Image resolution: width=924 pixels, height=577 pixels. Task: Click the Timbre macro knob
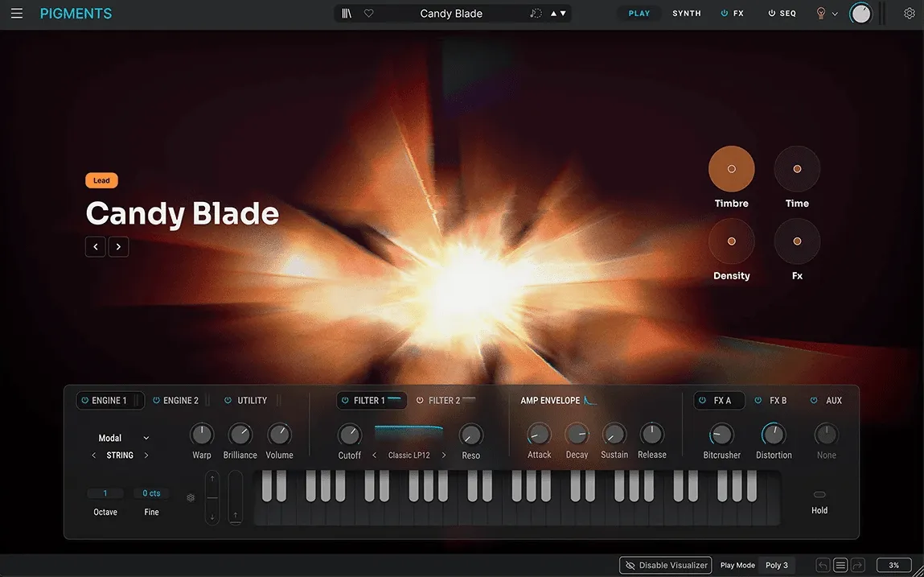click(x=731, y=169)
